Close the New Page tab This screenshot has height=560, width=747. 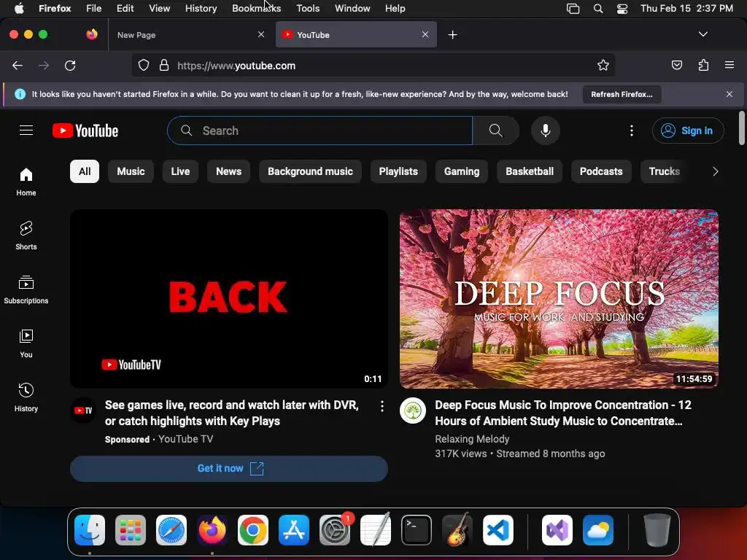pyautogui.click(x=261, y=34)
